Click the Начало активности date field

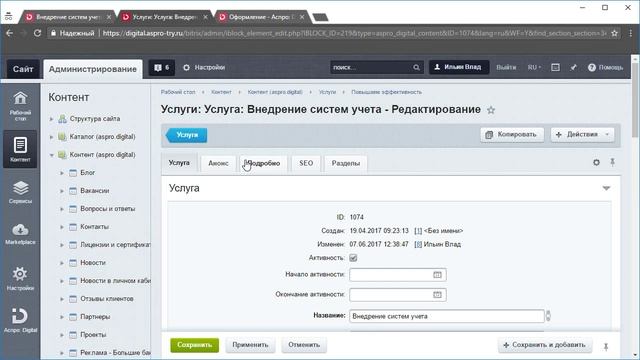398,275
